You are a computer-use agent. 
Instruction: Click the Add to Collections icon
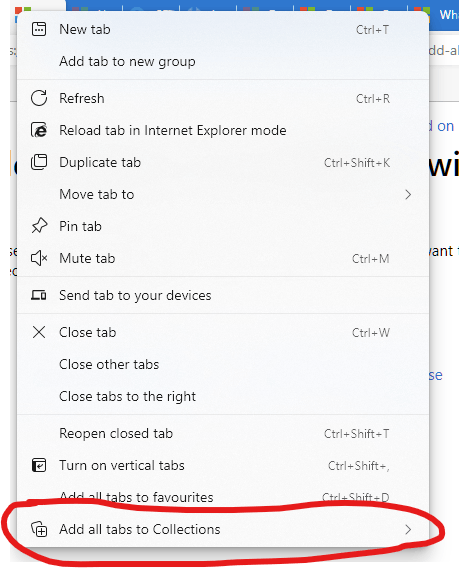39,529
